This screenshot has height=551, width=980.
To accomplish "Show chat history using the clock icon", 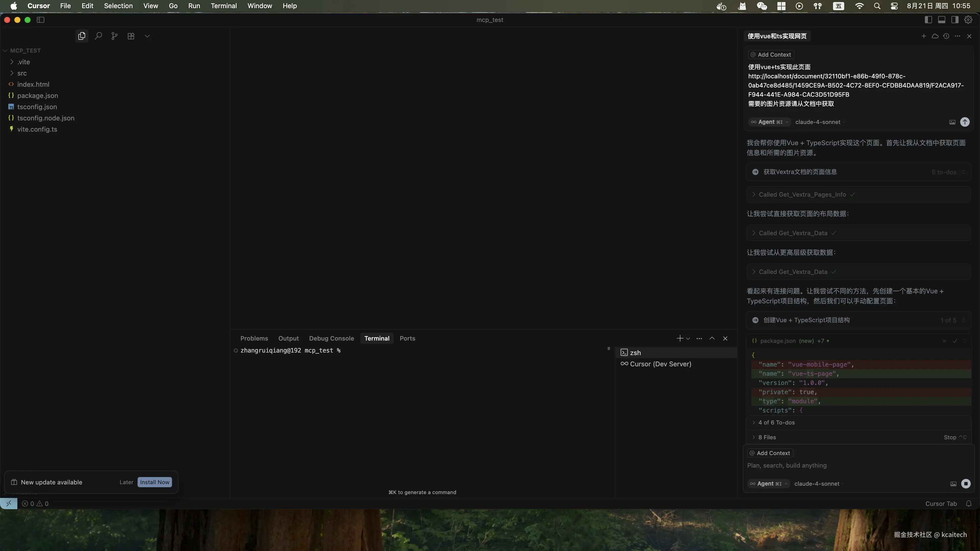I will coord(946,36).
